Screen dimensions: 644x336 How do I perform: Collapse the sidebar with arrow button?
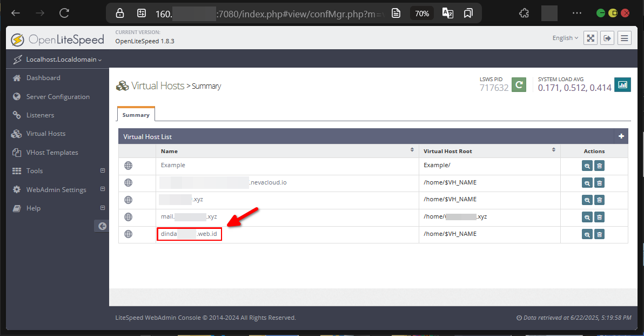[x=102, y=226]
